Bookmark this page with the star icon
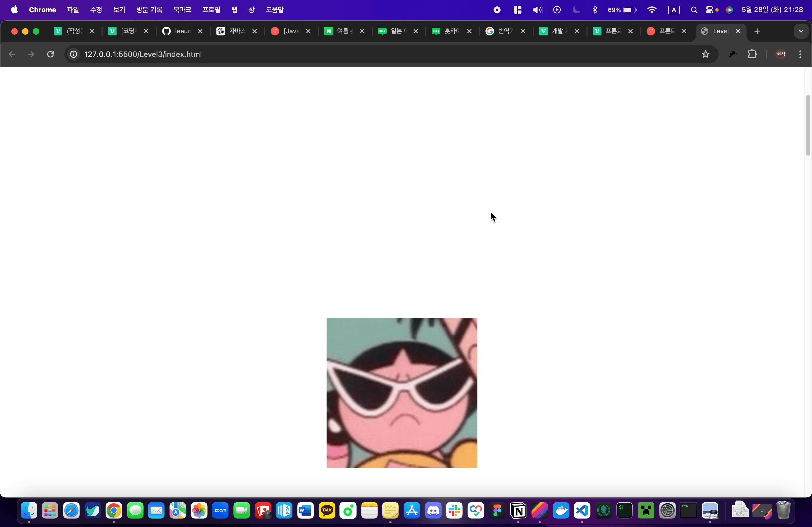The height and width of the screenshot is (527, 812). click(705, 54)
